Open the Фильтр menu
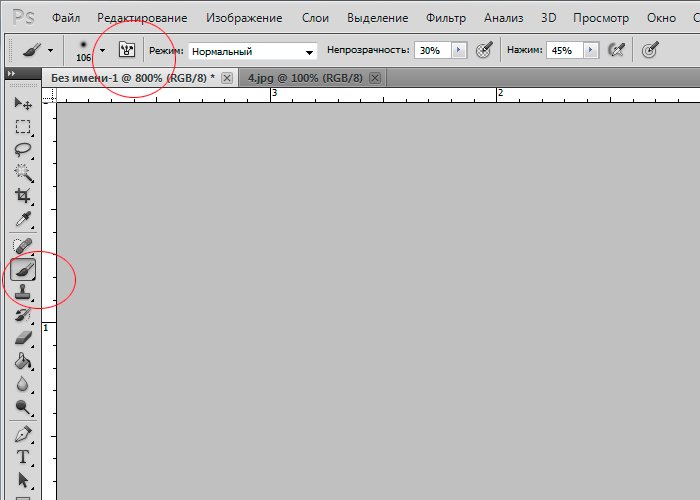The height and width of the screenshot is (500, 700). [445, 18]
